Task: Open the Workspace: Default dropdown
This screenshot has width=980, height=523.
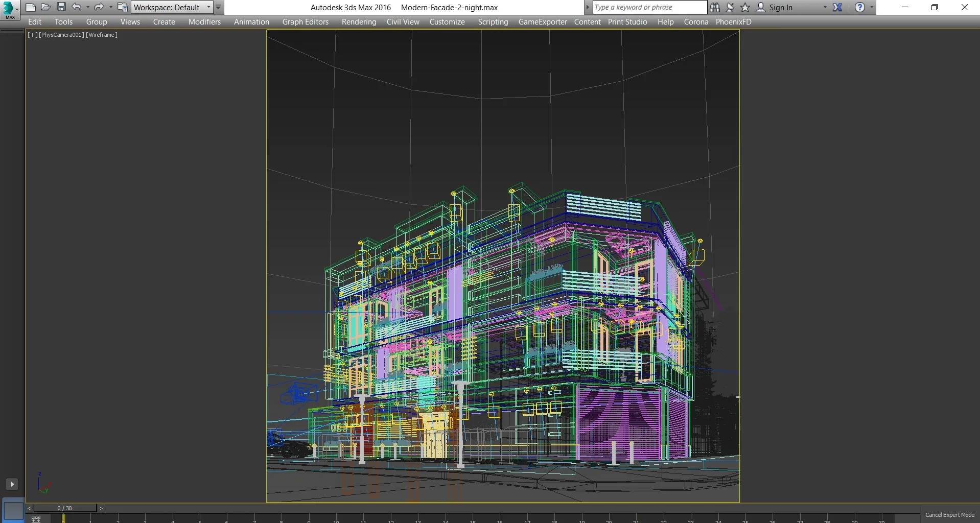Action: tap(171, 7)
